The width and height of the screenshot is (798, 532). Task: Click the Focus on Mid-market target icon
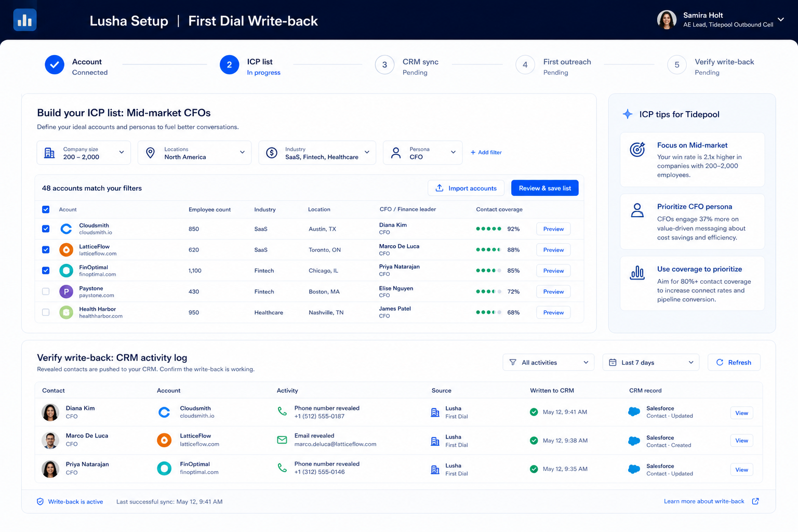click(637, 149)
